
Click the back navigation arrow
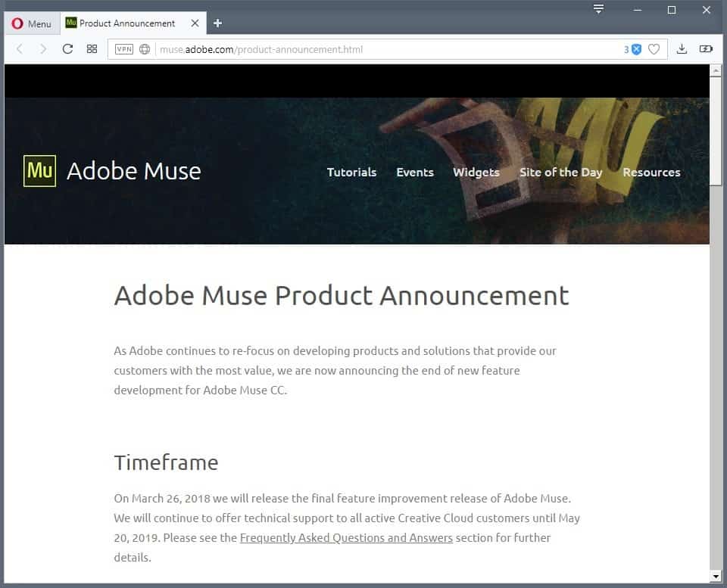click(x=19, y=48)
